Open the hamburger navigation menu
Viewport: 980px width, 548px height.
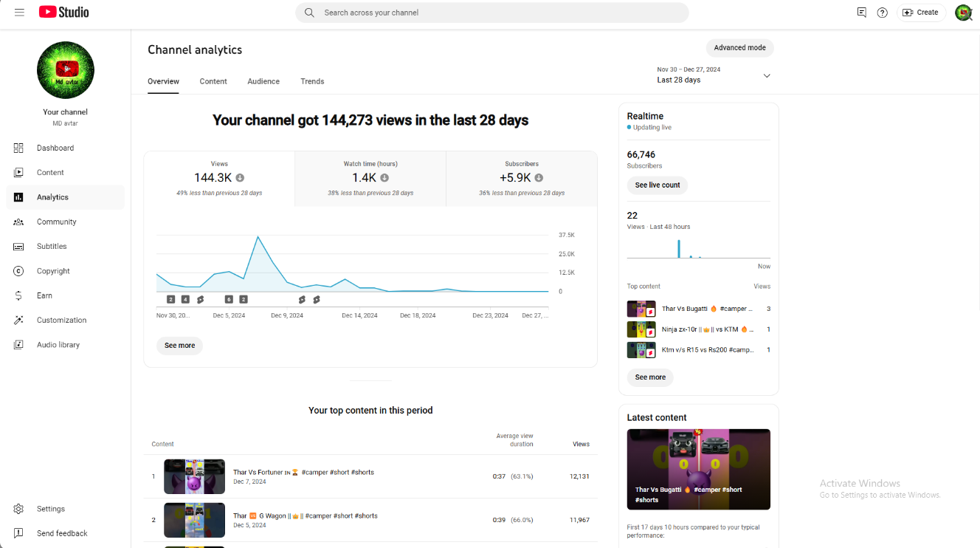(x=19, y=13)
